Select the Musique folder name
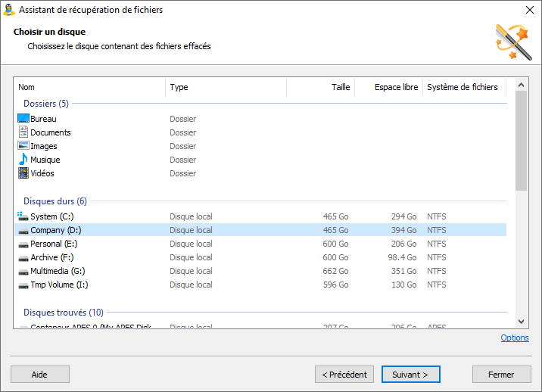Screen dimensions: 542x392 [x=45, y=160]
